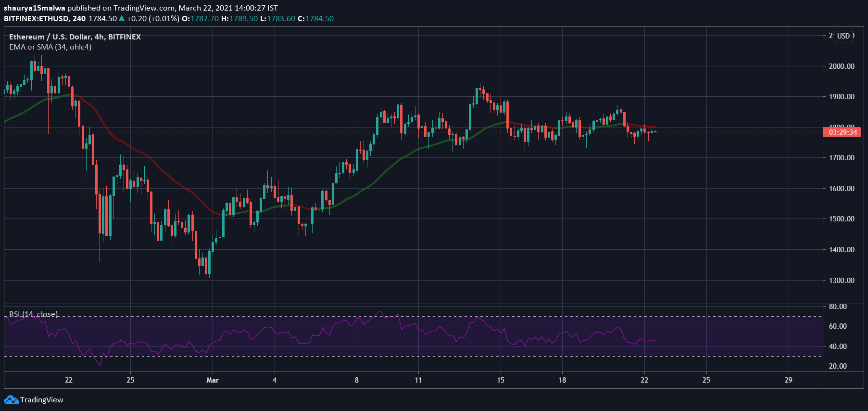Click the 2000.00 price axis label
Screen dimensions: 868x411
tap(842, 66)
